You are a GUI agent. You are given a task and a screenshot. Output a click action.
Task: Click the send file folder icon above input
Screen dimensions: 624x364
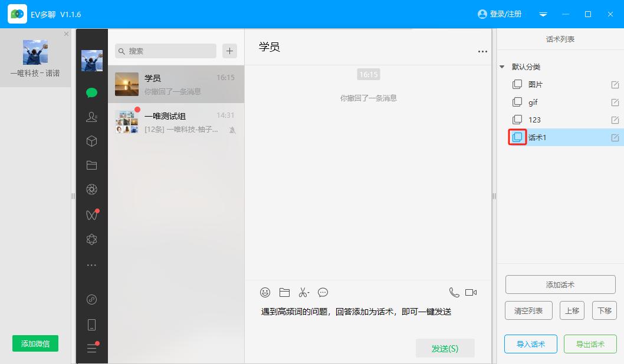pyautogui.click(x=284, y=292)
